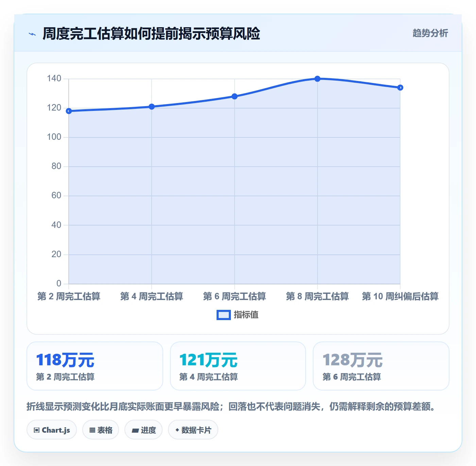Click the data point for 第 6 周完工估算
The image size is (476, 466).
235,96
